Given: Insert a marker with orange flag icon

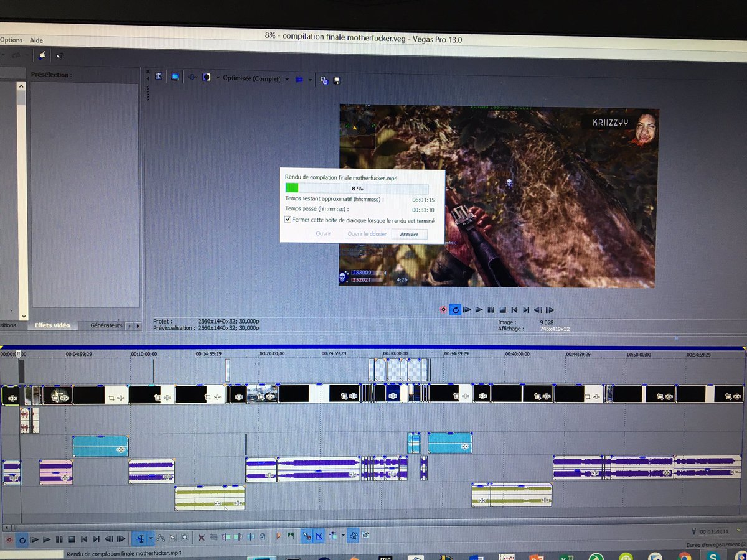Looking at the screenshot, I should pyautogui.click(x=278, y=537).
